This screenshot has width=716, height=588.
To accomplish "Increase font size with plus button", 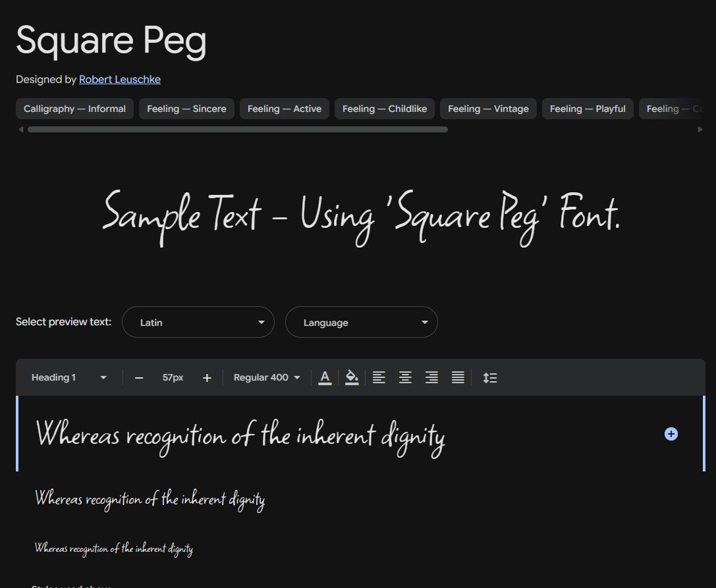I will click(207, 378).
